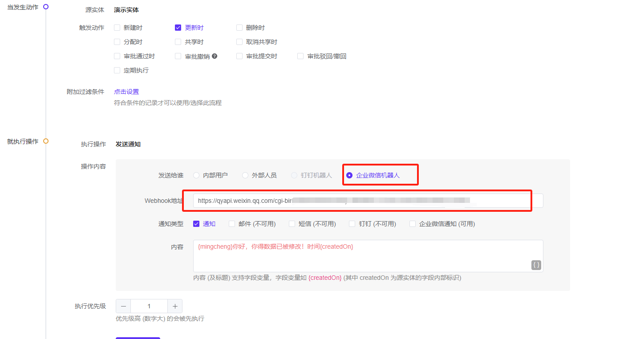This screenshot has height=339, width=644.
Task: Click the help icon beside 审批撤销
Action: click(215, 56)
